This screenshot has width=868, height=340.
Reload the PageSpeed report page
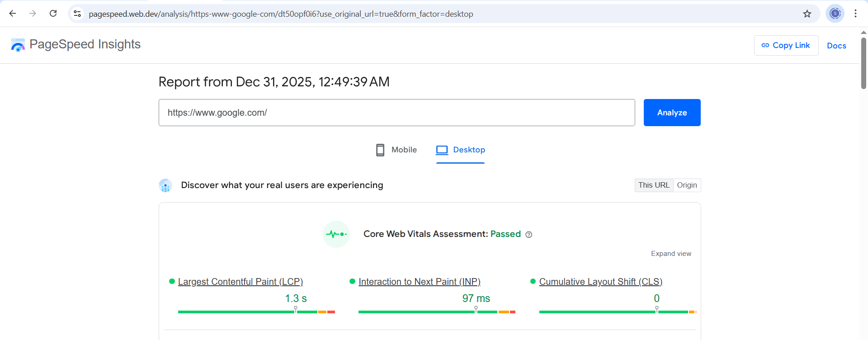(53, 14)
